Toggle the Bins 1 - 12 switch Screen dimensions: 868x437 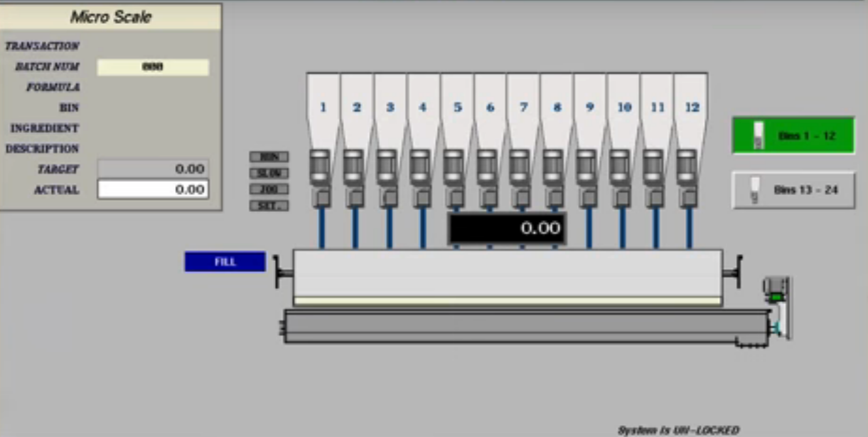point(793,134)
